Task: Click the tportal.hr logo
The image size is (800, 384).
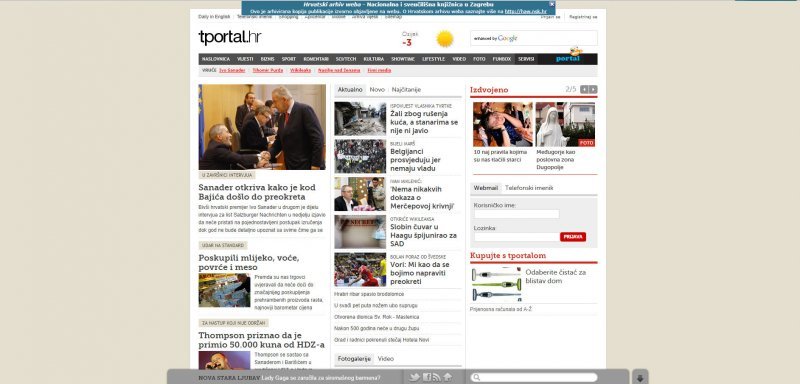Action: pos(230,37)
